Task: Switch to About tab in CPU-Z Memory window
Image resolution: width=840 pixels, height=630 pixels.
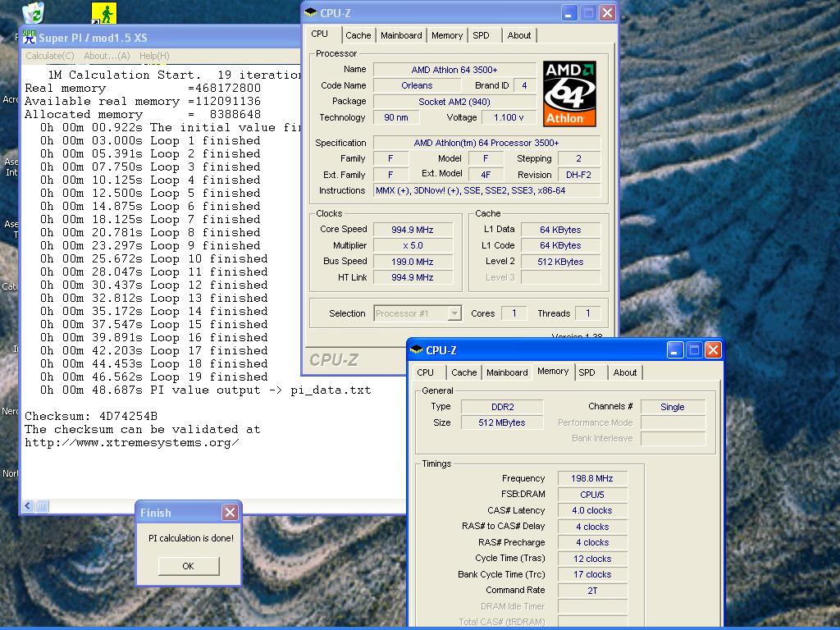Action: tap(625, 372)
